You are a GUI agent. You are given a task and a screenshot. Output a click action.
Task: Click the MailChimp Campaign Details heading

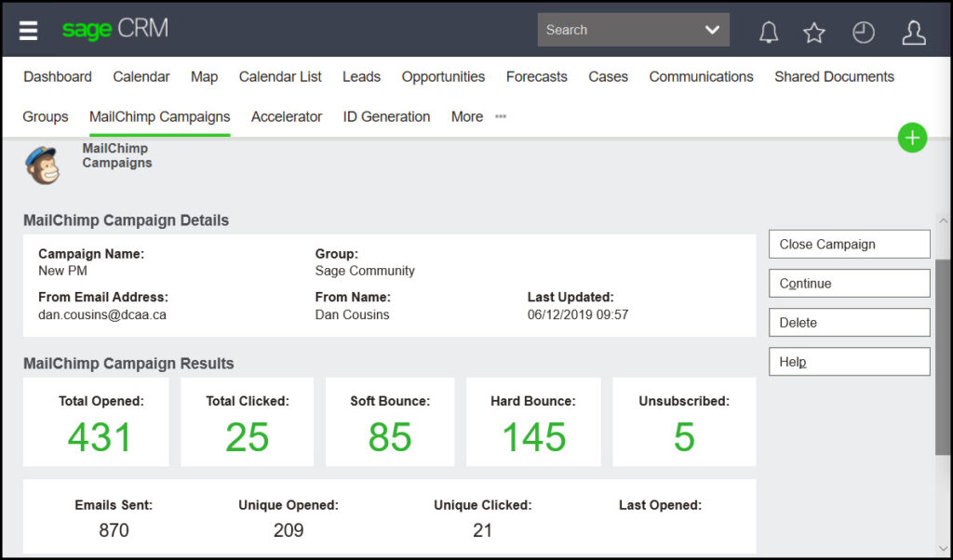126,220
